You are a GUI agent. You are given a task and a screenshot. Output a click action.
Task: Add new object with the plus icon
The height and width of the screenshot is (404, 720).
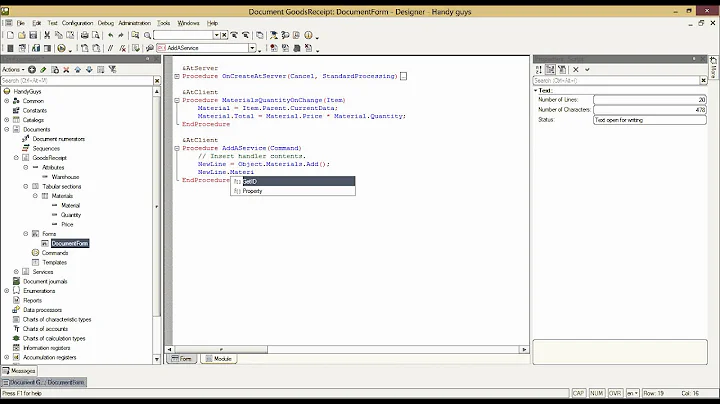coord(32,69)
